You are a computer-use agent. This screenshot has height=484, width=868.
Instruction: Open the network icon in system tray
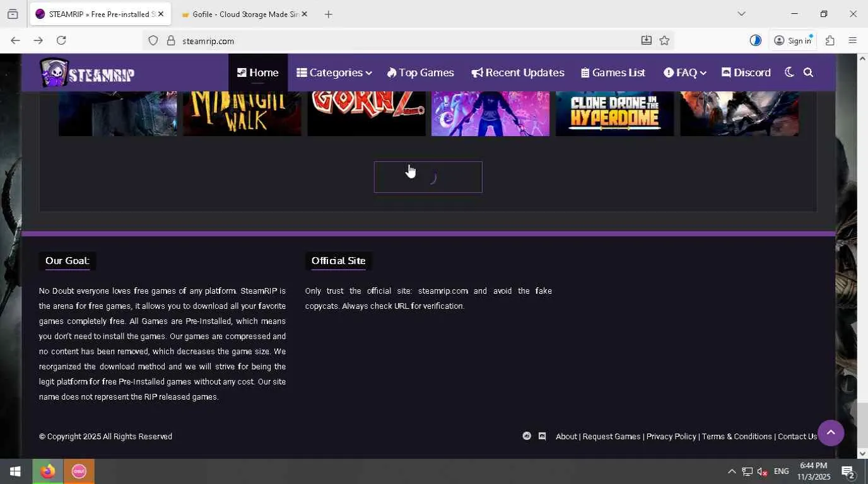[747, 471]
